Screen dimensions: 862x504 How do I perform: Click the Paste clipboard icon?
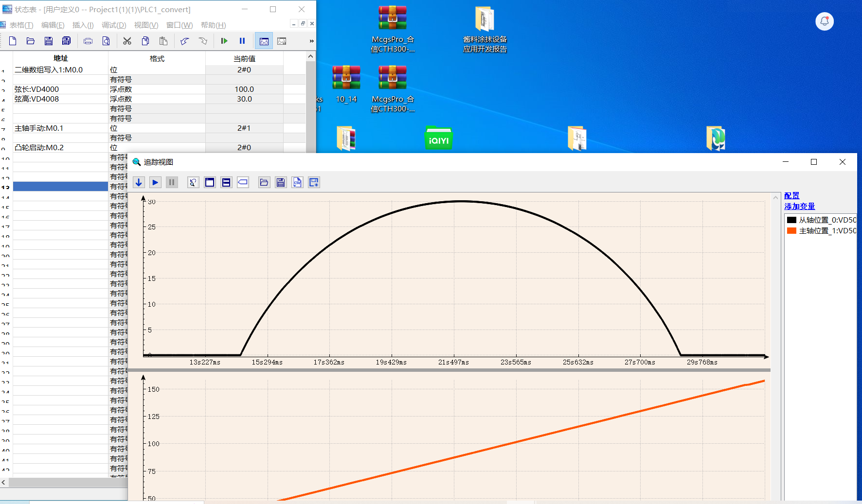pos(163,41)
